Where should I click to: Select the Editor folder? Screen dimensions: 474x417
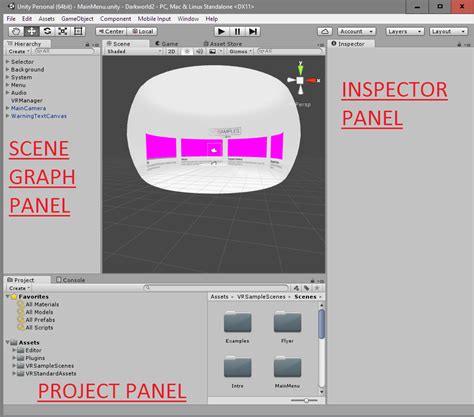[x=33, y=350]
